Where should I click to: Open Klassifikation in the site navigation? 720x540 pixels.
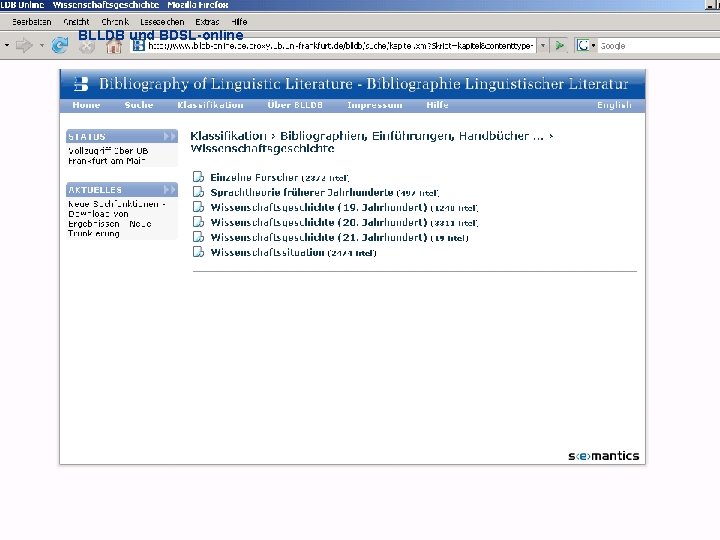210,105
